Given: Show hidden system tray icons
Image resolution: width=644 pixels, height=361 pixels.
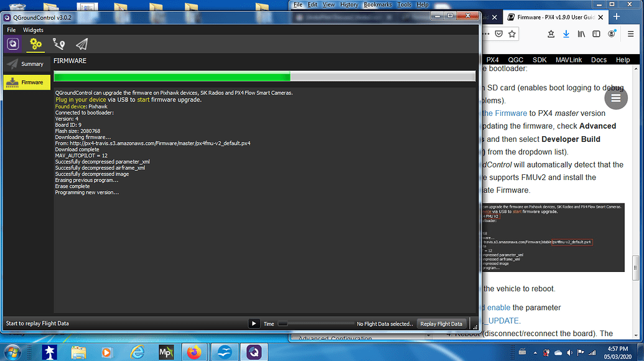Looking at the screenshot, I should [x=535, y=353].
